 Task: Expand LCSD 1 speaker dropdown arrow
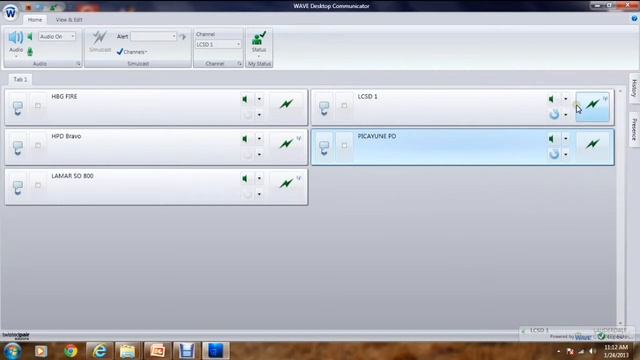tap(566, 99)
